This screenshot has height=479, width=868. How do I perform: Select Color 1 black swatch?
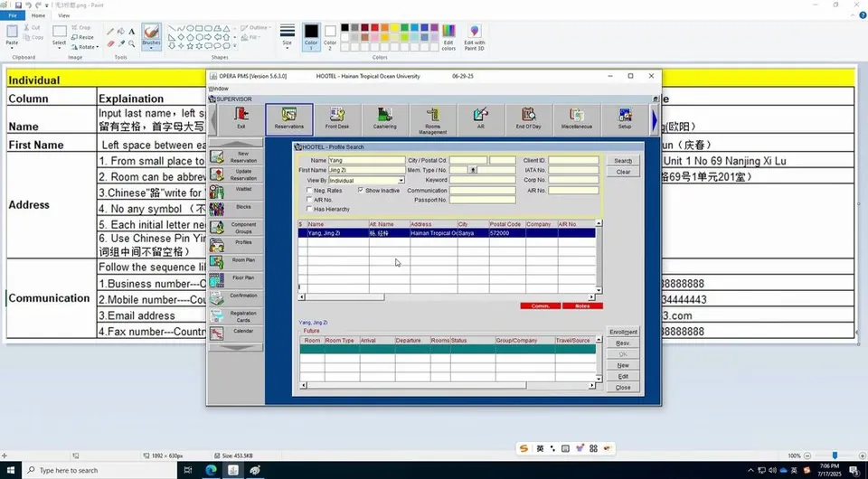pos(311,37)
